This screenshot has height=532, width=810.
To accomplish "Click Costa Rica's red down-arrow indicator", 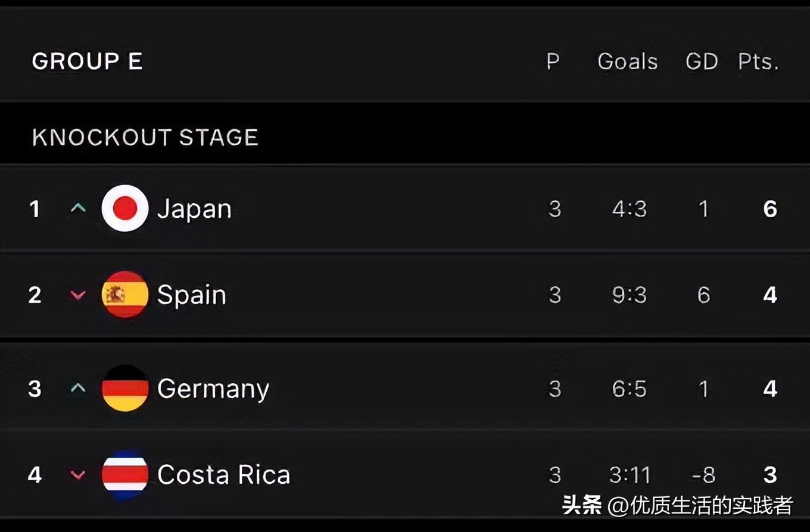I will 78,475.
